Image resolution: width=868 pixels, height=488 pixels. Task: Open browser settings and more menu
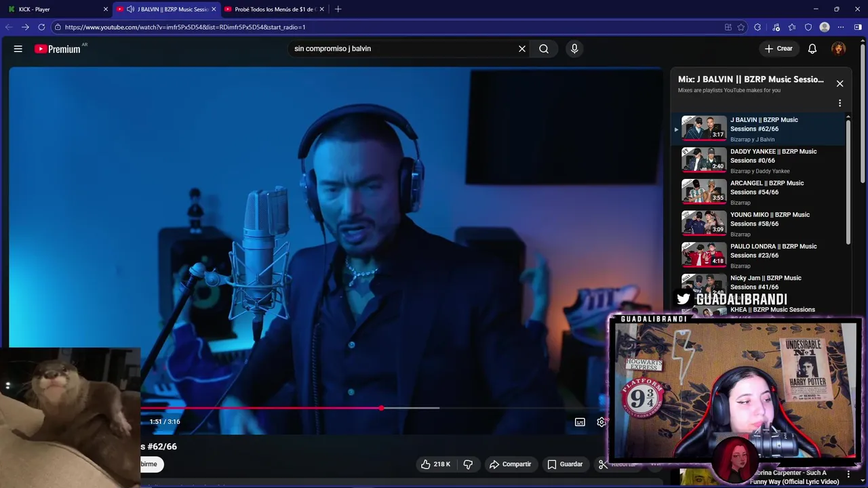(841, 27)
